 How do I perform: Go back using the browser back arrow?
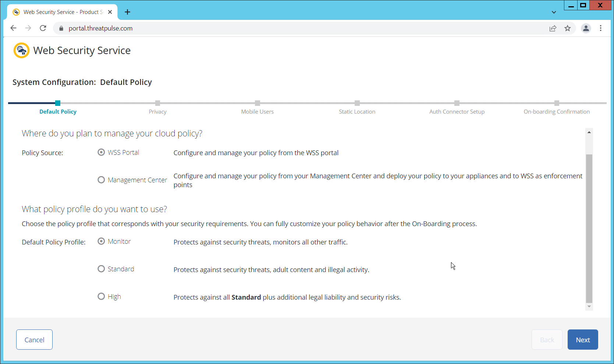(14, 28)
